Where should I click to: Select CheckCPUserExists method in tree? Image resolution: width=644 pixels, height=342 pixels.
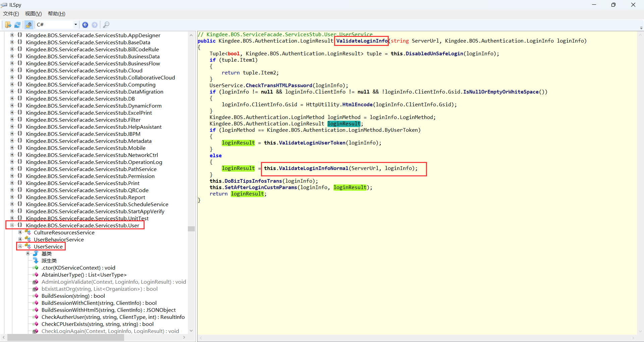[98, 324]
